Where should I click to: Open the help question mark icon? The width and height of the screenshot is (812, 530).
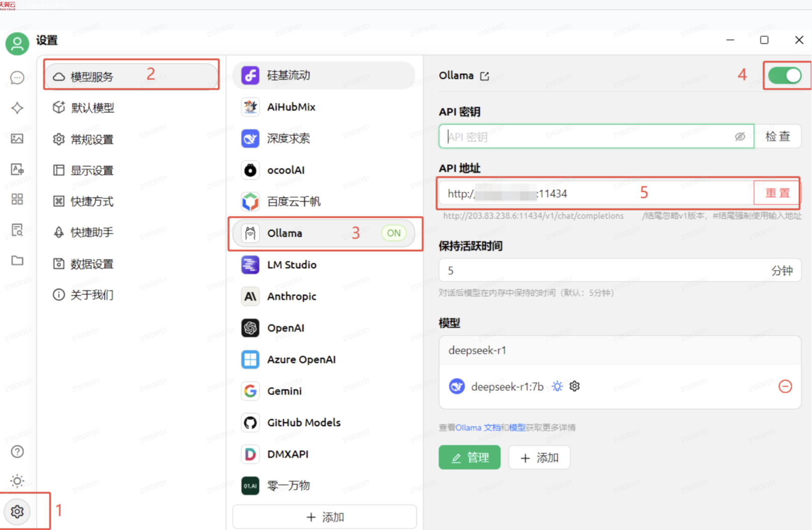tap(17, 451)
